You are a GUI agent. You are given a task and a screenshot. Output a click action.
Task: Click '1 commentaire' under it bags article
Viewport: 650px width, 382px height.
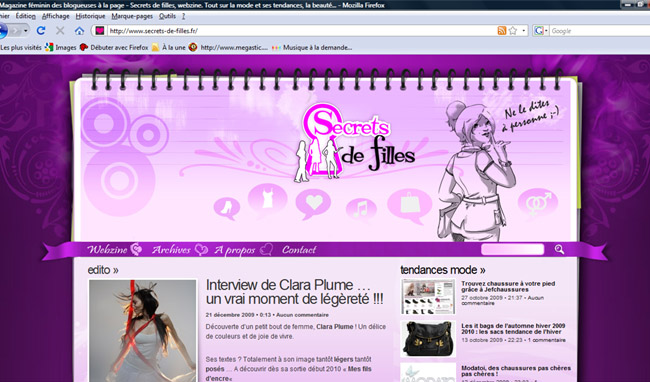(546, 340)
